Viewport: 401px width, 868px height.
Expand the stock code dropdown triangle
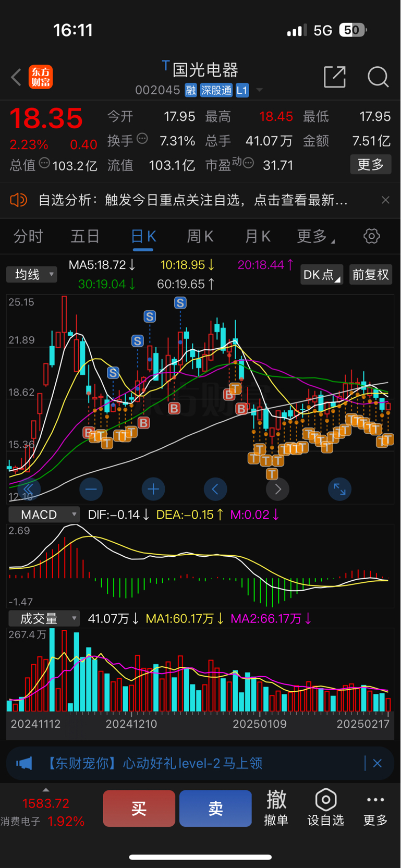259,91
